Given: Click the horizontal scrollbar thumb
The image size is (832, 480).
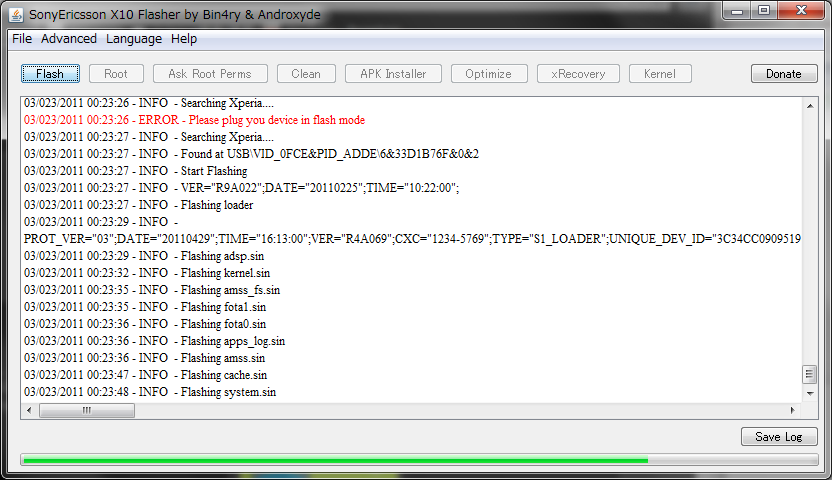Looking at the screenshot, I should [x=87, y=410].
